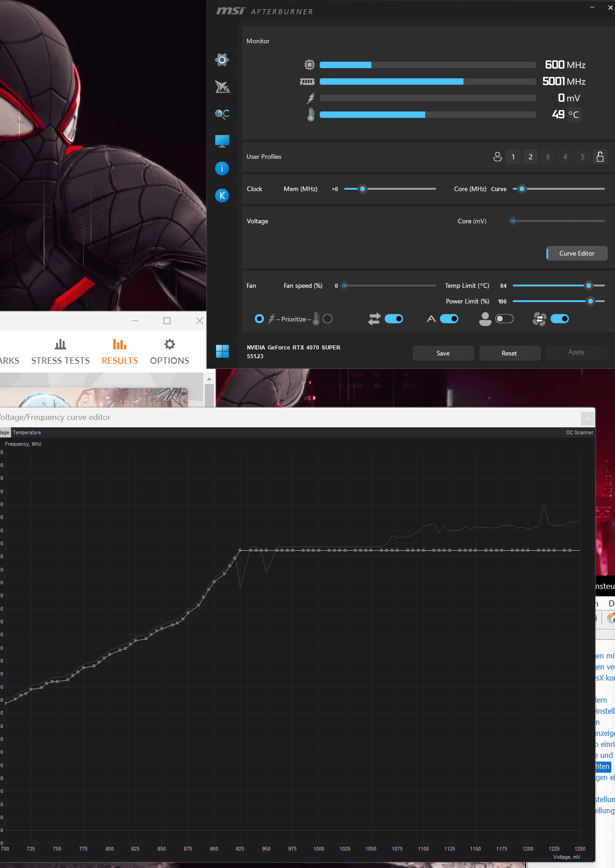Click the link arrows sync icon
615x868 pixels.
[374, 319]
